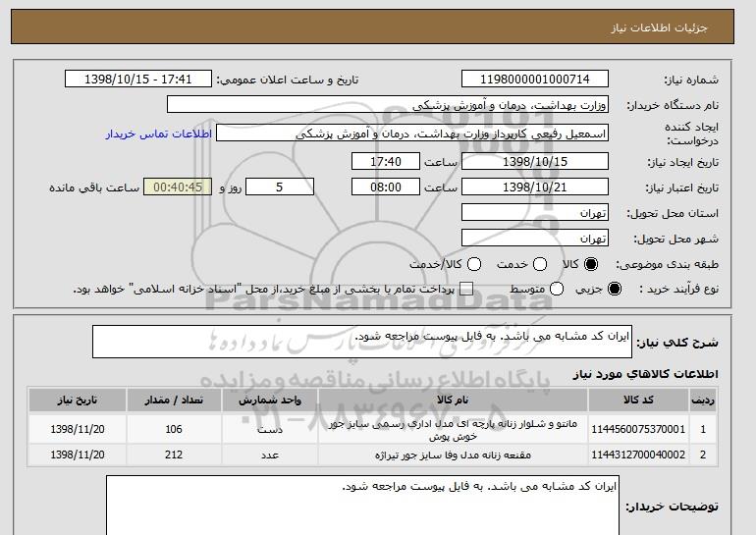Click the unit cell دست

[270, 429]
